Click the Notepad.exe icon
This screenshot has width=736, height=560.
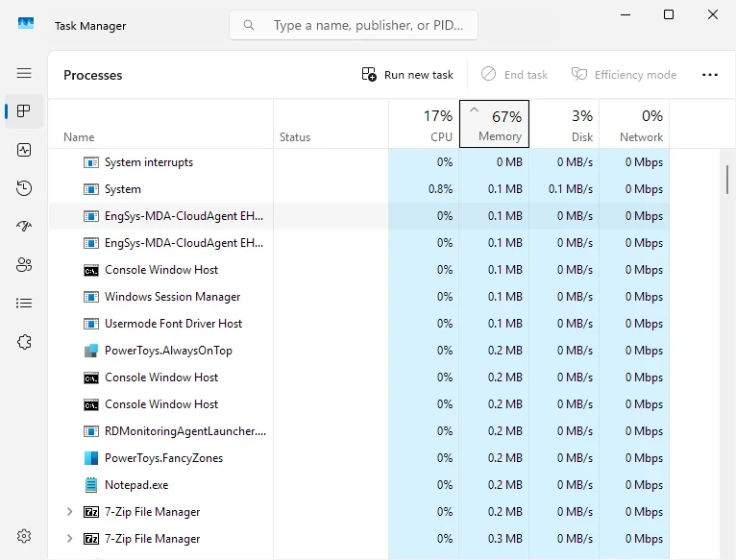click(91, 485)
